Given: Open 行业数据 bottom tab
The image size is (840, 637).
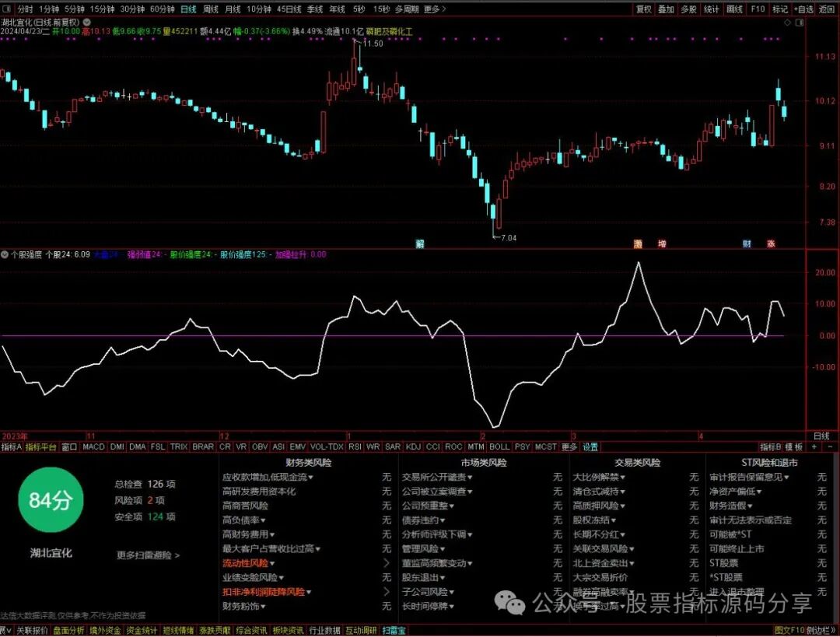Looking at the screenshot, I should point(324,631).
